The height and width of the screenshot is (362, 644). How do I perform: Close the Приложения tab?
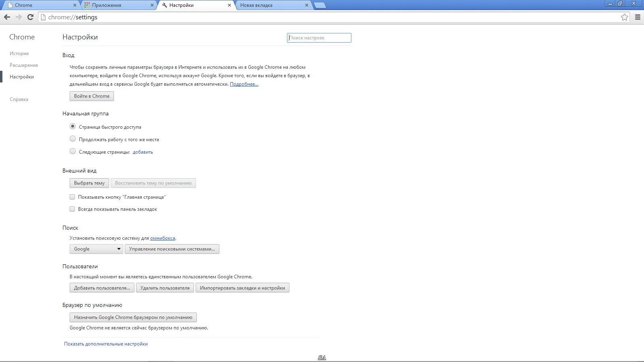point(152,5)
